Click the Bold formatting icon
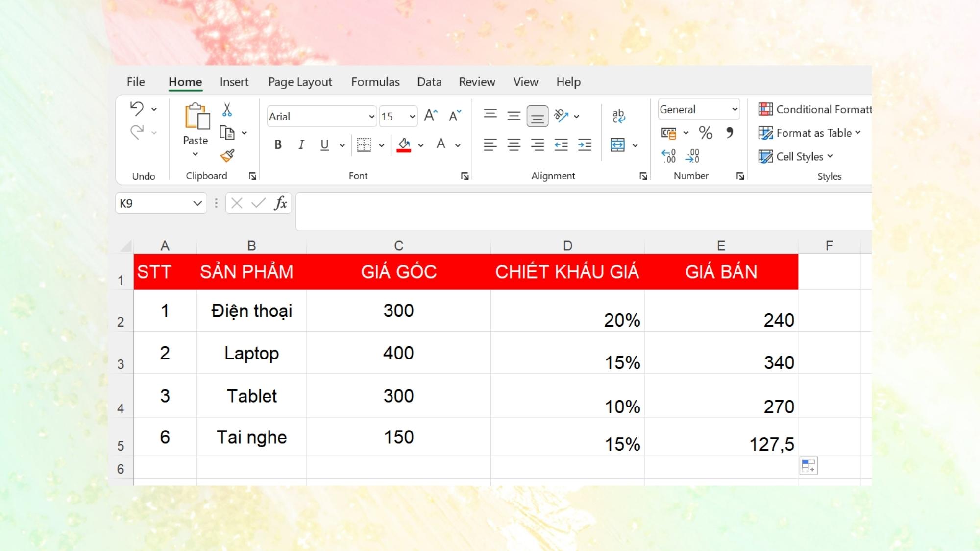980x551 pixels. [277, 144]
